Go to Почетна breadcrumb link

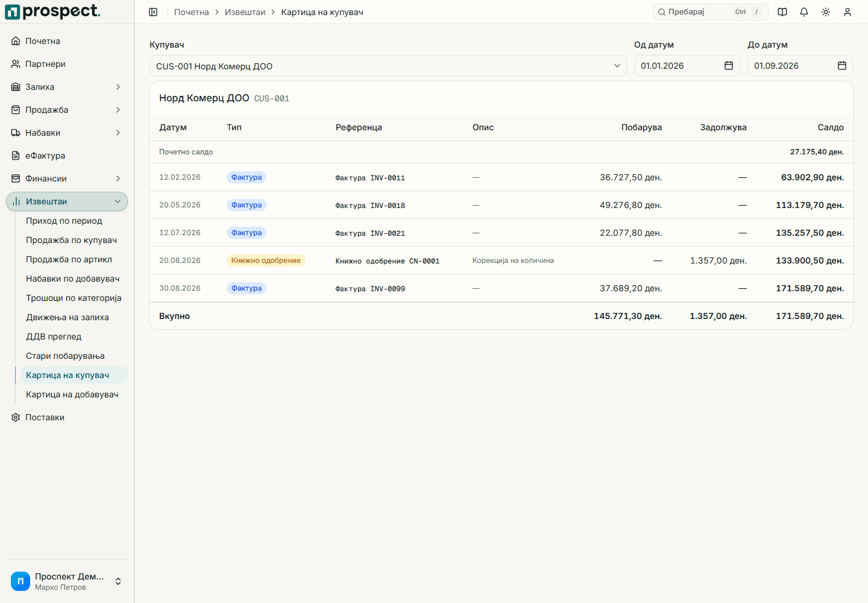tap(192, 12)
